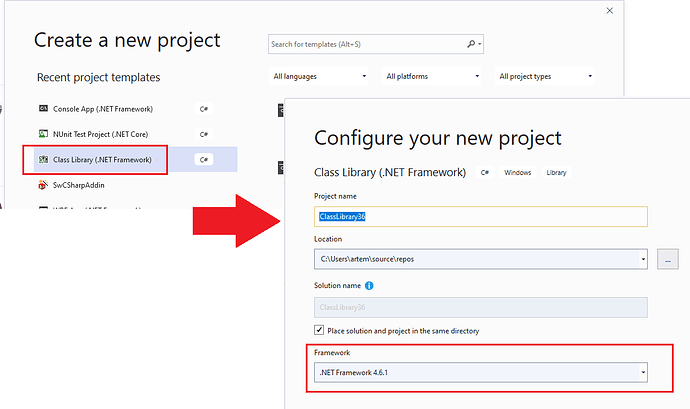Uncheck Place solution and project in same directory

(x=319, y=330)
